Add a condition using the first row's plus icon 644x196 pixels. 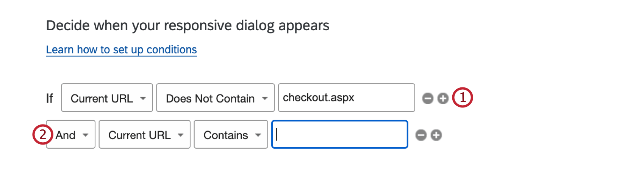coord(443,98)
